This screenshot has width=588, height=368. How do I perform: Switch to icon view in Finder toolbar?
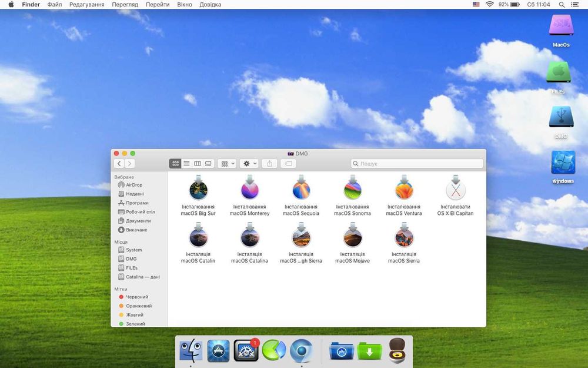(x=175, y=163)
